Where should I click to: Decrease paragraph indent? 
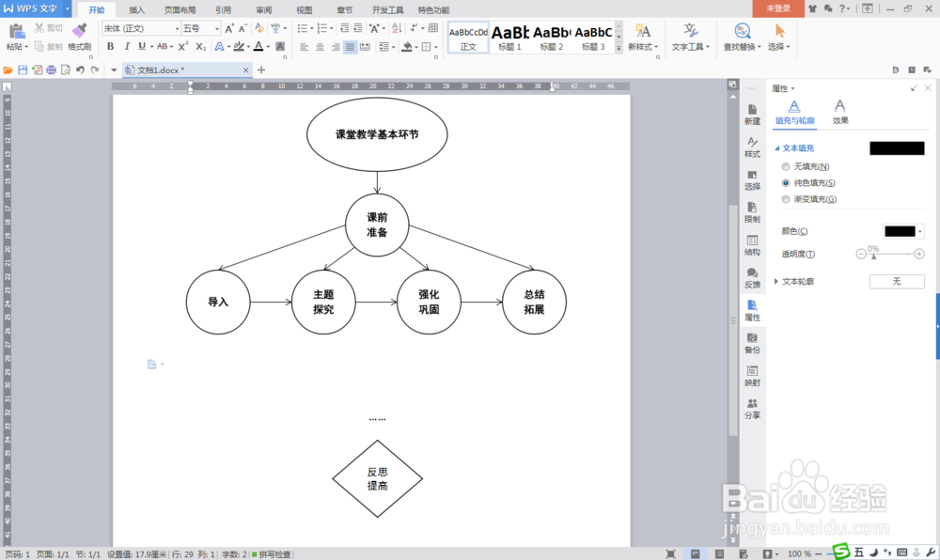345,29
